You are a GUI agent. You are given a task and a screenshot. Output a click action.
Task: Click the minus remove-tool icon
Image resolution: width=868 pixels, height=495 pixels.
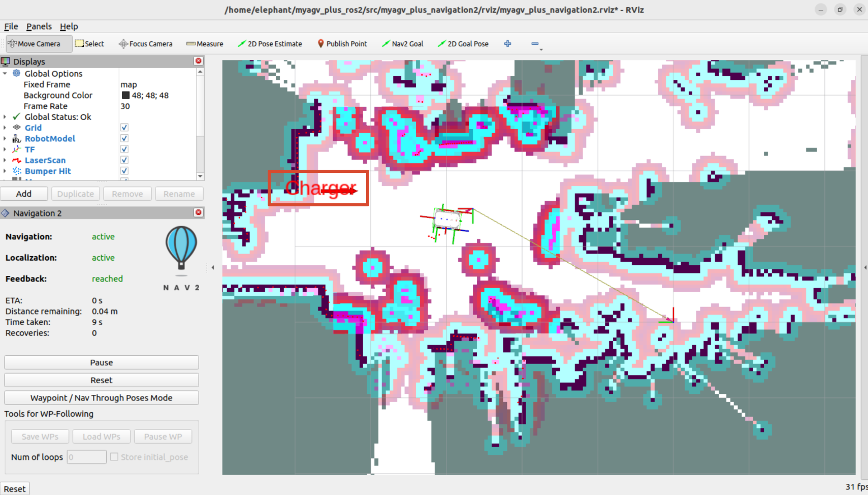[x=535, y=44]
